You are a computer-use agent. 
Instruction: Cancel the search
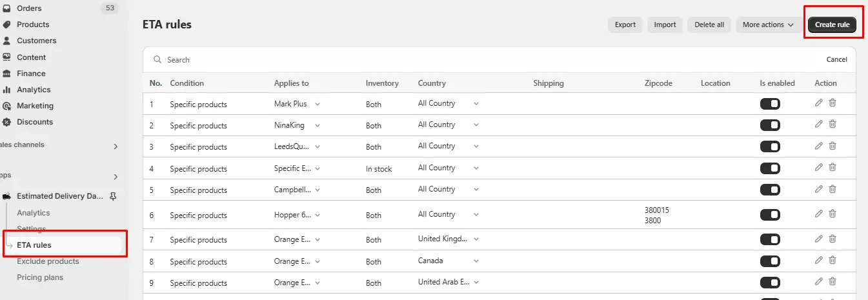point(836,59)
